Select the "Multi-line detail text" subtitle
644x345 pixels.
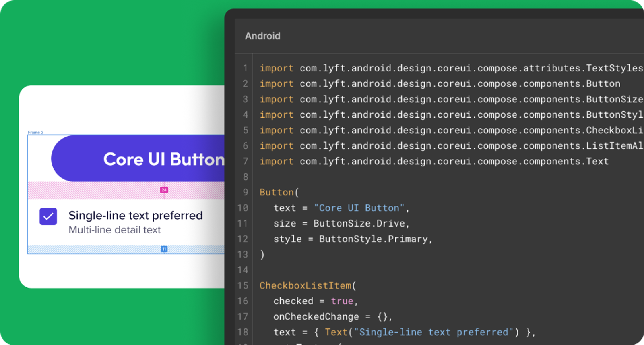[x=115, y=230]
